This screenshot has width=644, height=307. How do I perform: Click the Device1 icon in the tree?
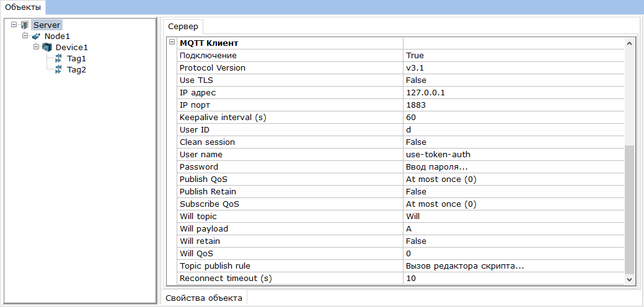coord(47,48)
